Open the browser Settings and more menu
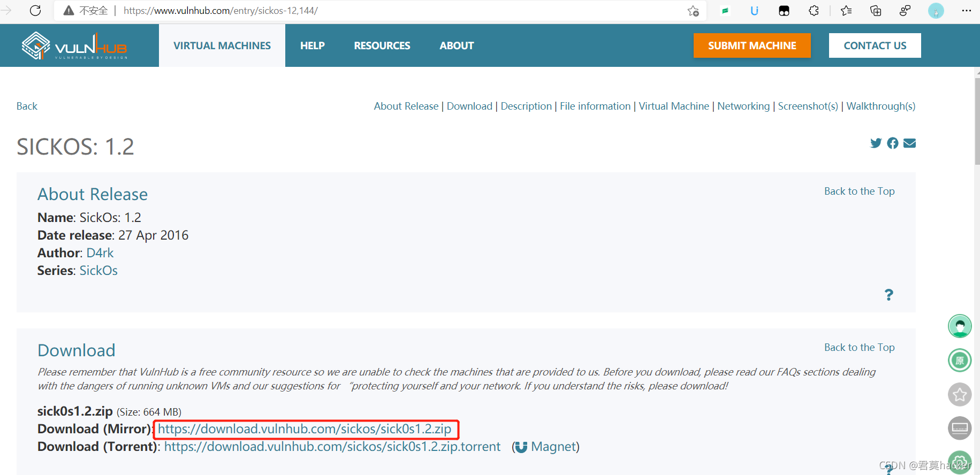This screenshot has width=980, height=475. (966, 11)
